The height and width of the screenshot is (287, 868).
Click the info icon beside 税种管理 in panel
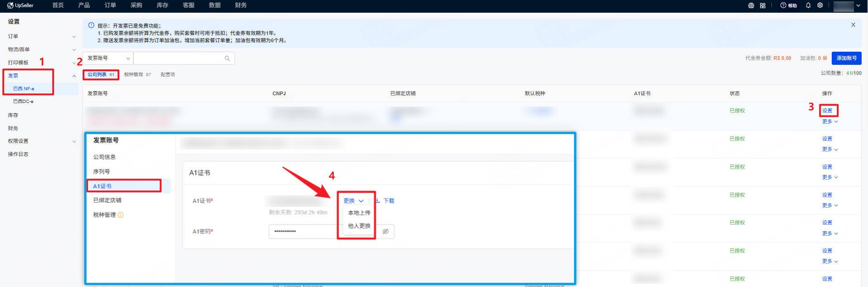121,215
